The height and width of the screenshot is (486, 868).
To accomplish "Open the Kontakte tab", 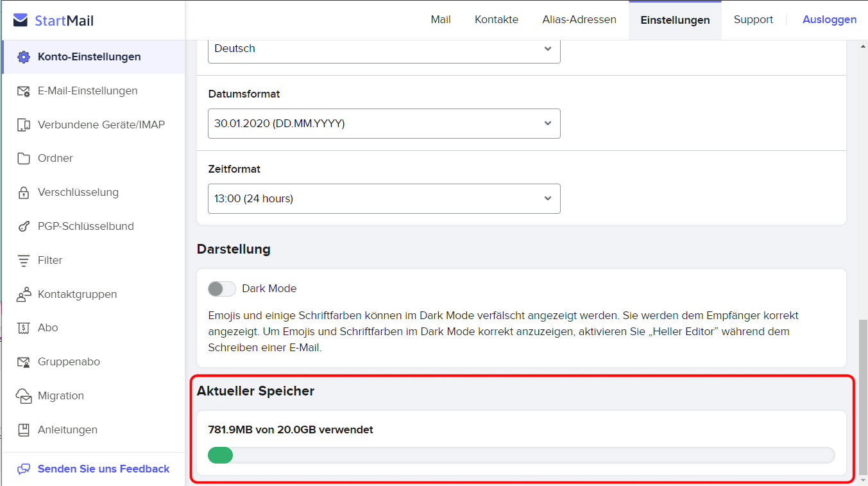I will coord(497,20).
